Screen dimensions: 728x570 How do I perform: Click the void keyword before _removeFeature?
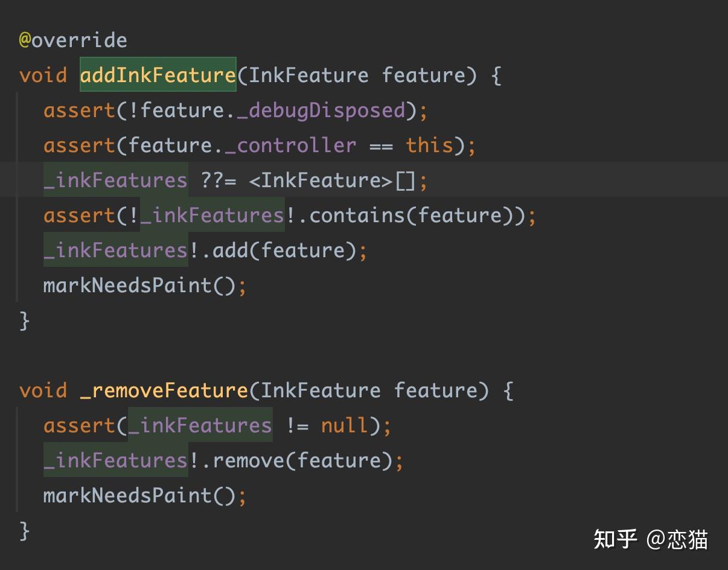pyautogui.click(x=43, y=390)
